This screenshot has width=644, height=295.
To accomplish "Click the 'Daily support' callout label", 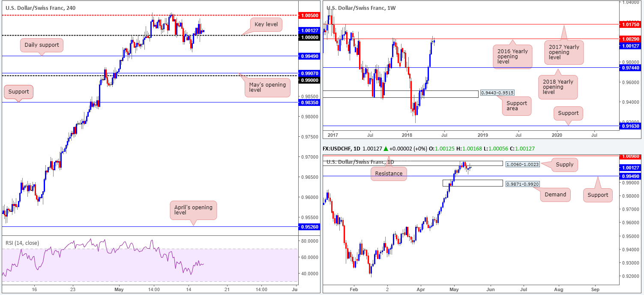I will pos(42,45).
